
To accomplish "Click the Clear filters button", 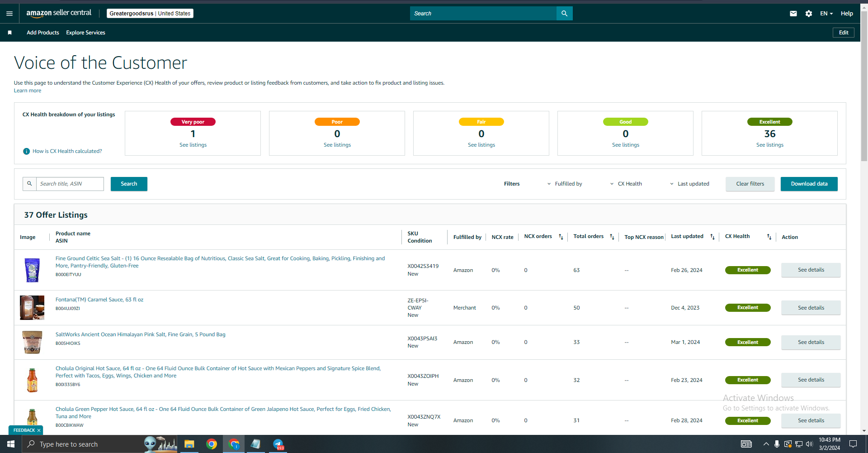I will tap(750, 184).
